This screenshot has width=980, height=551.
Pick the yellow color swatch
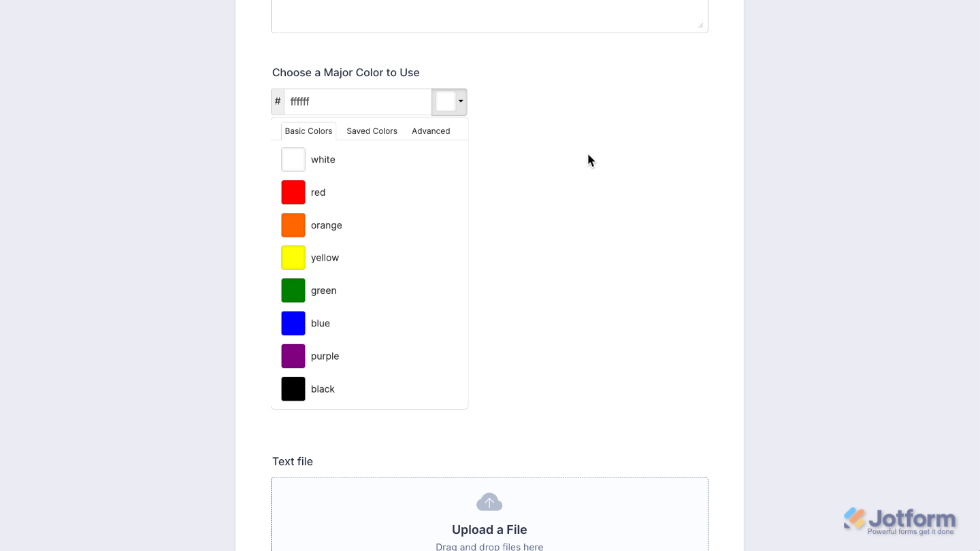point(293,257)
